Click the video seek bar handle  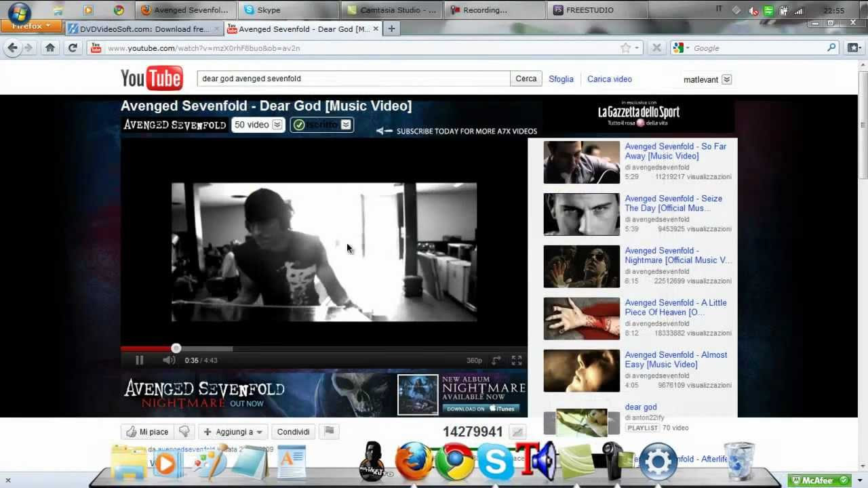pyautogui.click(x=176, y=348)
